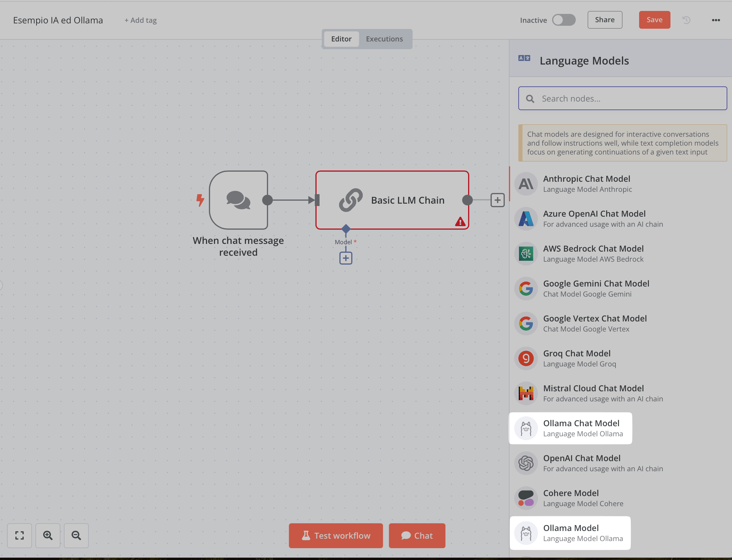Click the Mistral Cloud Chat Model icon
This screenshot has height=560, width=732.
[526, 394]
